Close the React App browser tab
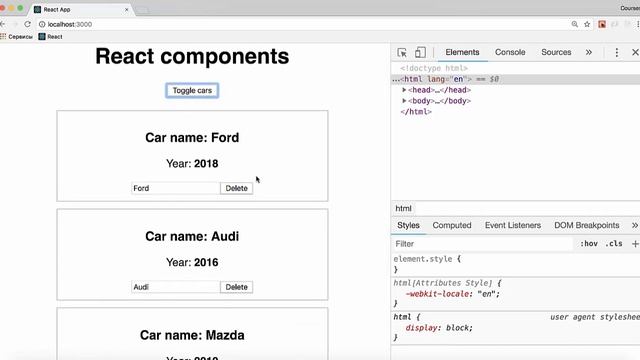The height and width of the screenshot is (360, 640). pos(127,9)
